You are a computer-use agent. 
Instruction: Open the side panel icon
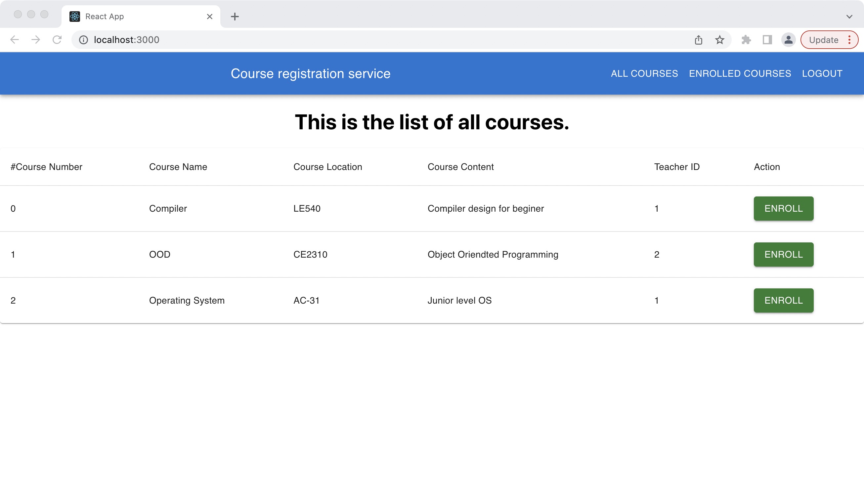click(767, 40)
